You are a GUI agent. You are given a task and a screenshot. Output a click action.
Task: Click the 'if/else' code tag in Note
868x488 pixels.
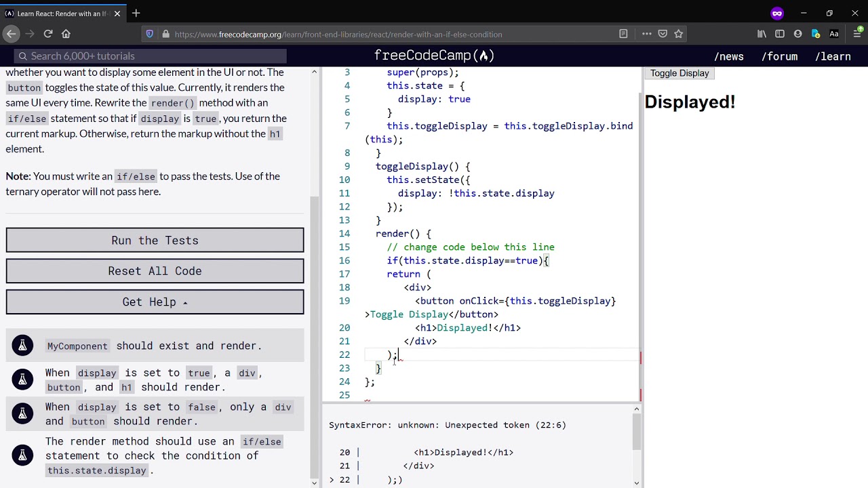click(136, 177)
